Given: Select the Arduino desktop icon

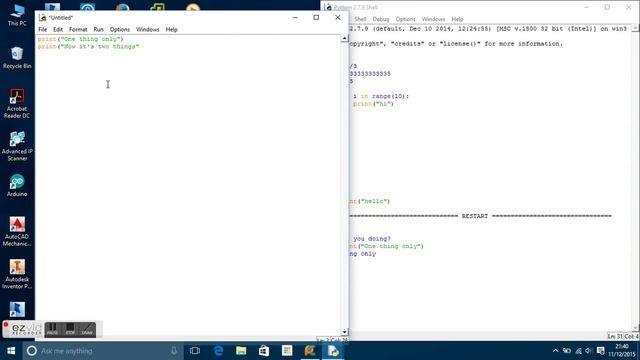Looking at the screenshot, I should (x=17, y=185).
